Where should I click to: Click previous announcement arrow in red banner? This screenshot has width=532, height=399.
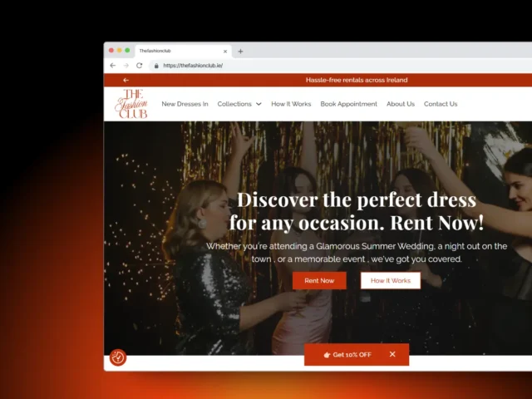(126, 80)
